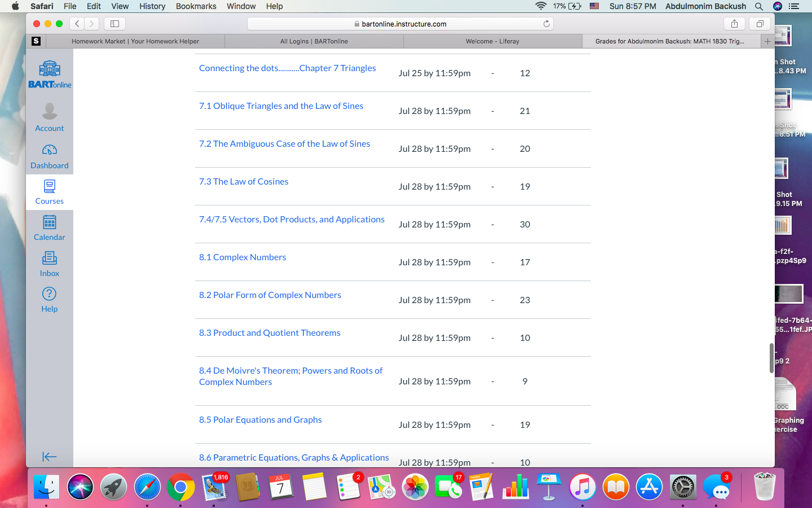Open the Safari application menu
Viewport: 812px width, 508px height.
42,6
